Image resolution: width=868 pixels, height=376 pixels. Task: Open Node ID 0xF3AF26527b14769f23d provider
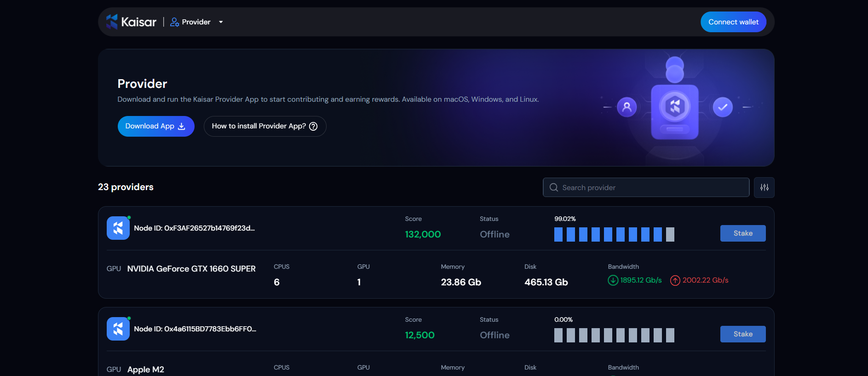point(194,228)
